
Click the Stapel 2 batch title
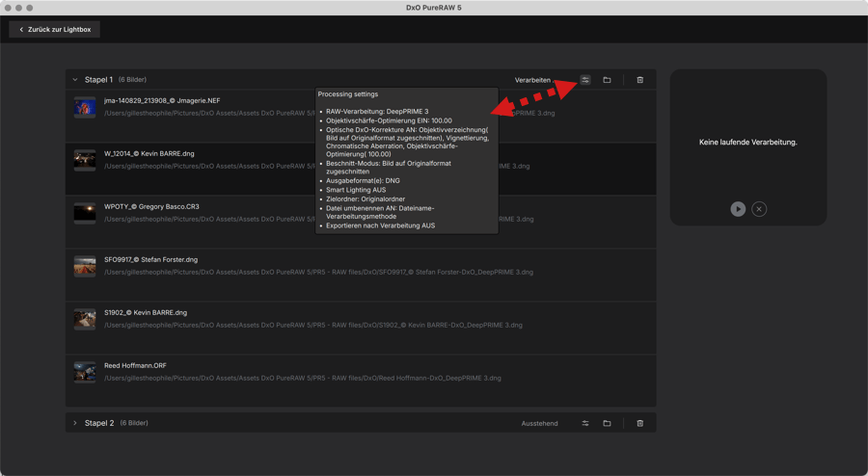coord(99,423)
